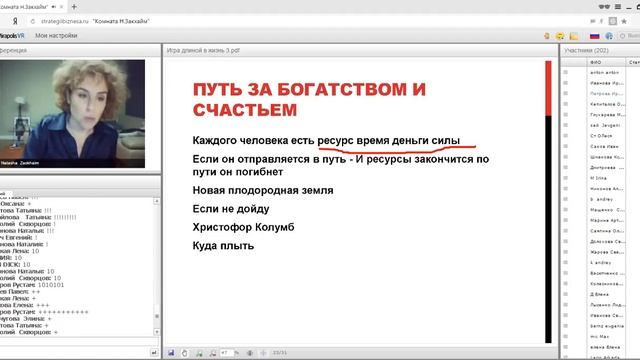Click the zoom percentage field under the slide

pos(227,353)
